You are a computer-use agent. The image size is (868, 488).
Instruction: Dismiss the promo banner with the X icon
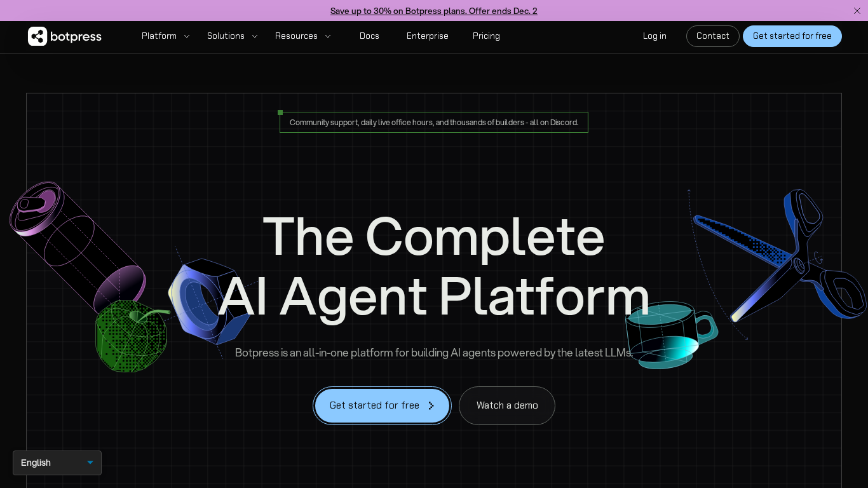(x=857, y=11)
